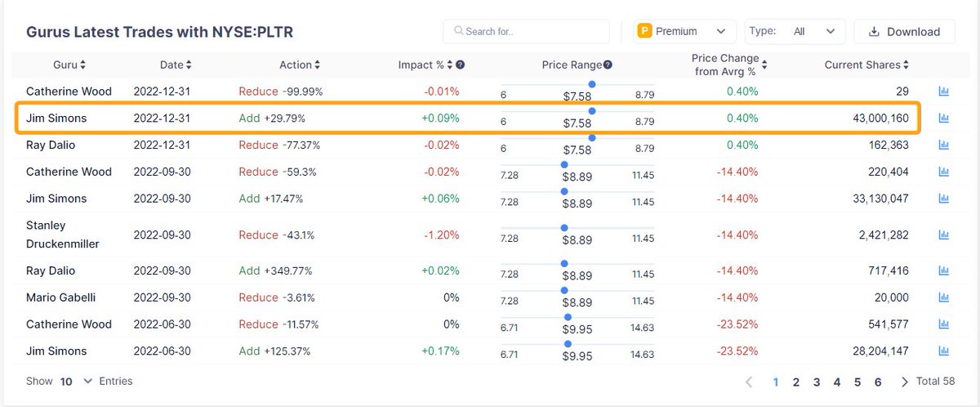
Task: Open guru Mario Gabelli
Action: click(61, 297)
